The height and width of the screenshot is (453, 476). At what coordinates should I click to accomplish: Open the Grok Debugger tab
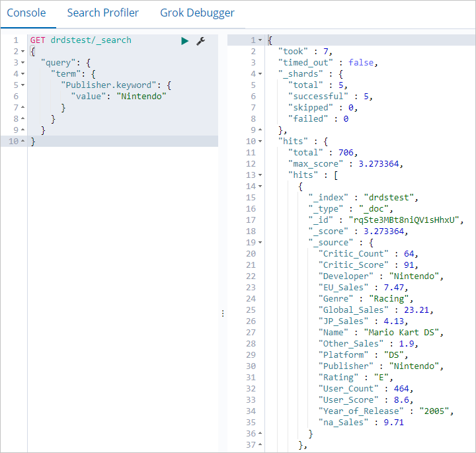pos(197,13)
